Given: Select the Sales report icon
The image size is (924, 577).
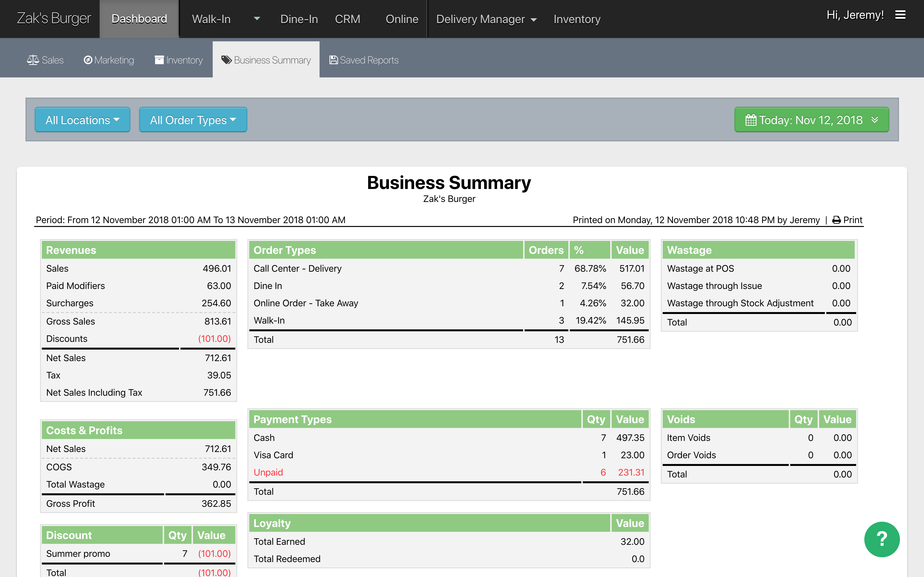Looking at the screenshot, I should tap(33, 60).
